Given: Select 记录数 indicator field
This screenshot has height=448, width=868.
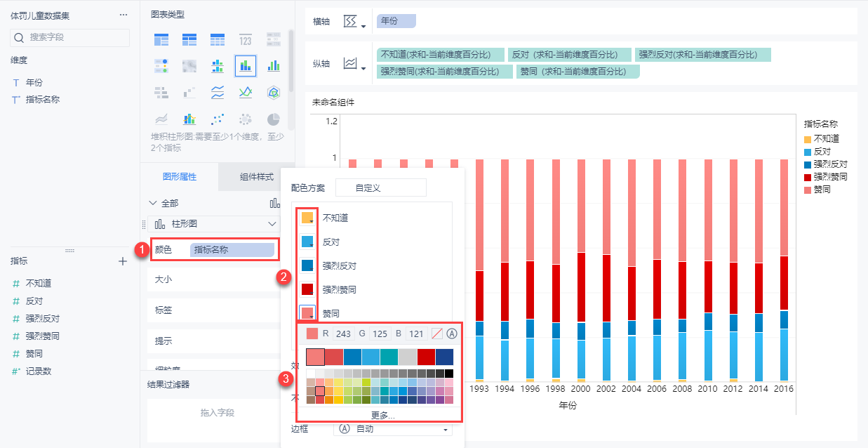Looking at the screenshot, I should click(x=39, y=371).
